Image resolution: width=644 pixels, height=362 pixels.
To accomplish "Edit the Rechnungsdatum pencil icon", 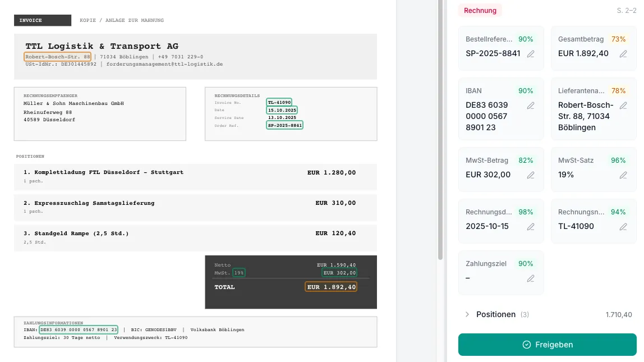I will (x=531, y=227).
